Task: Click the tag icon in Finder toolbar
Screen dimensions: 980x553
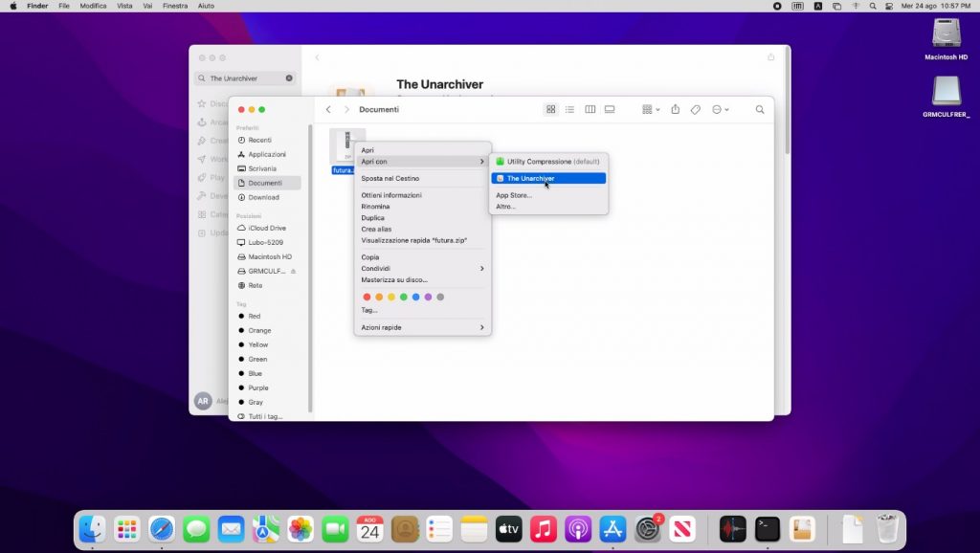Action: (x=696, y=110)
